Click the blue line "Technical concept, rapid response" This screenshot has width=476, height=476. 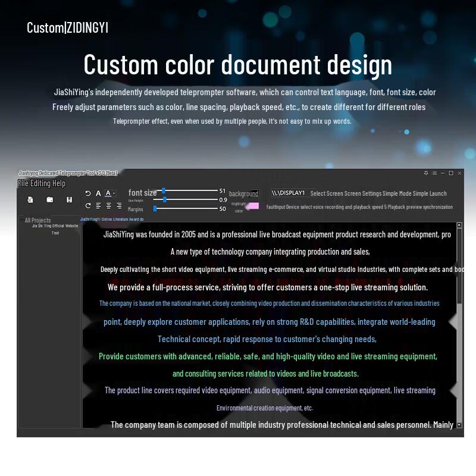tap(267, 339)
